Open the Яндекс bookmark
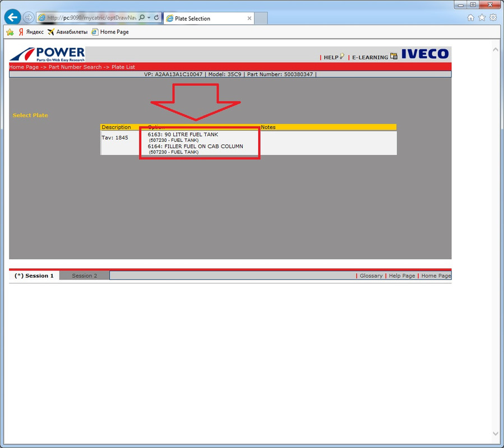 31,32
